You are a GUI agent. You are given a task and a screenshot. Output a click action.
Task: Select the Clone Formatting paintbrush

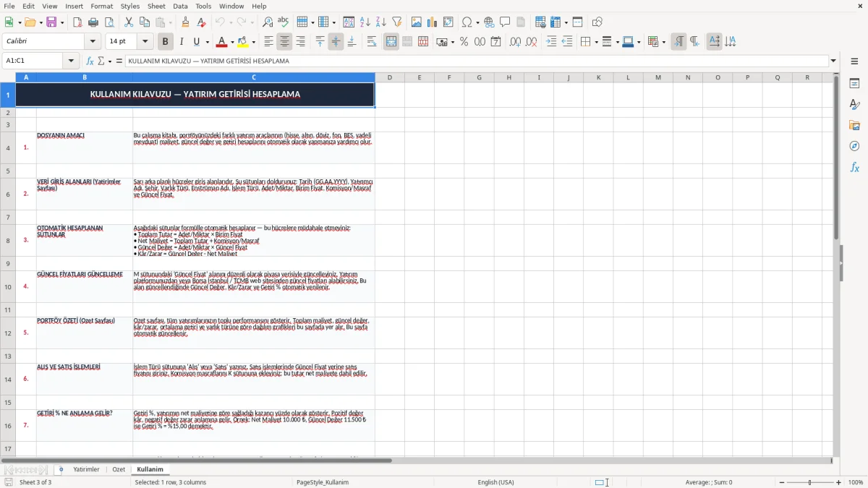click(185, 22)
